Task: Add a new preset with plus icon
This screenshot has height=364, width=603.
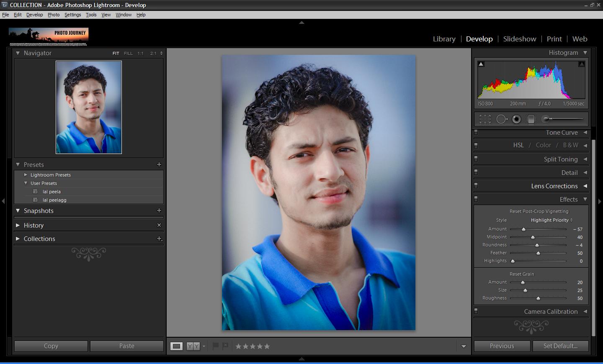Action: pos(159,164)
